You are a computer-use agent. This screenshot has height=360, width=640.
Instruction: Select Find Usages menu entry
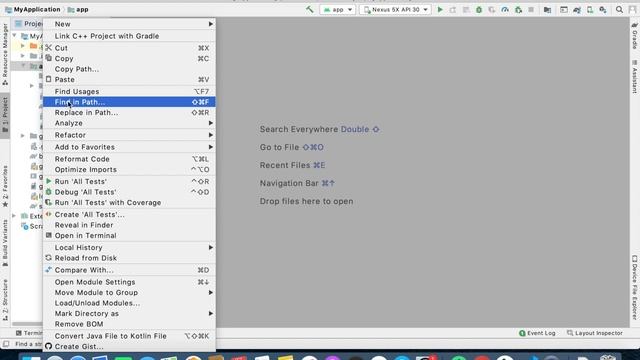(129, 91)
